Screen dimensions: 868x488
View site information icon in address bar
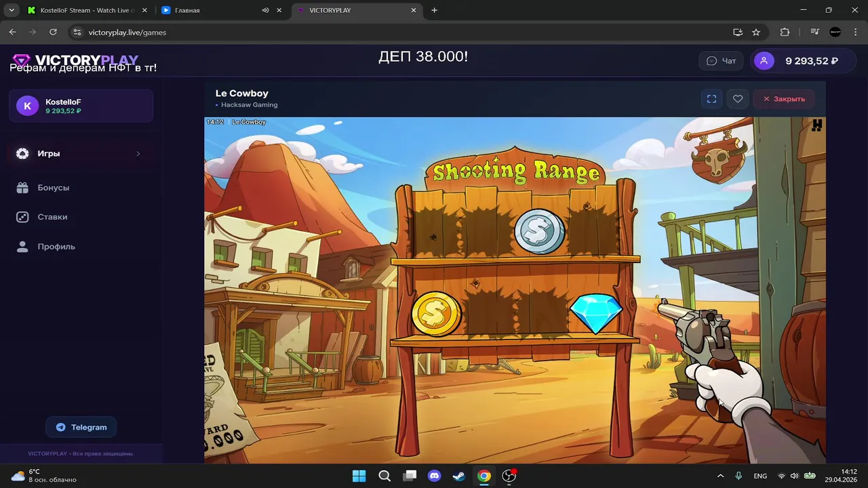coord(77,32)
